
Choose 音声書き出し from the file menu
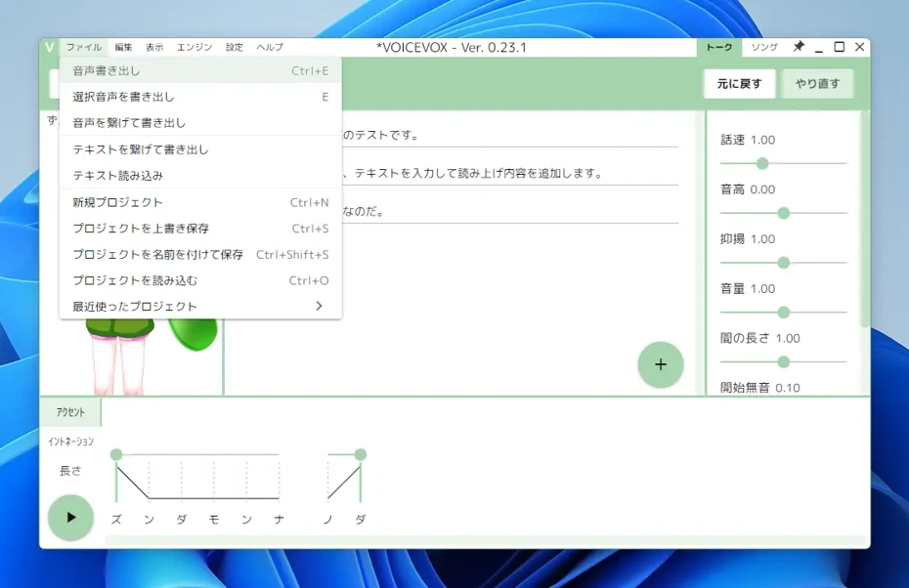click(x=200, y=70)
